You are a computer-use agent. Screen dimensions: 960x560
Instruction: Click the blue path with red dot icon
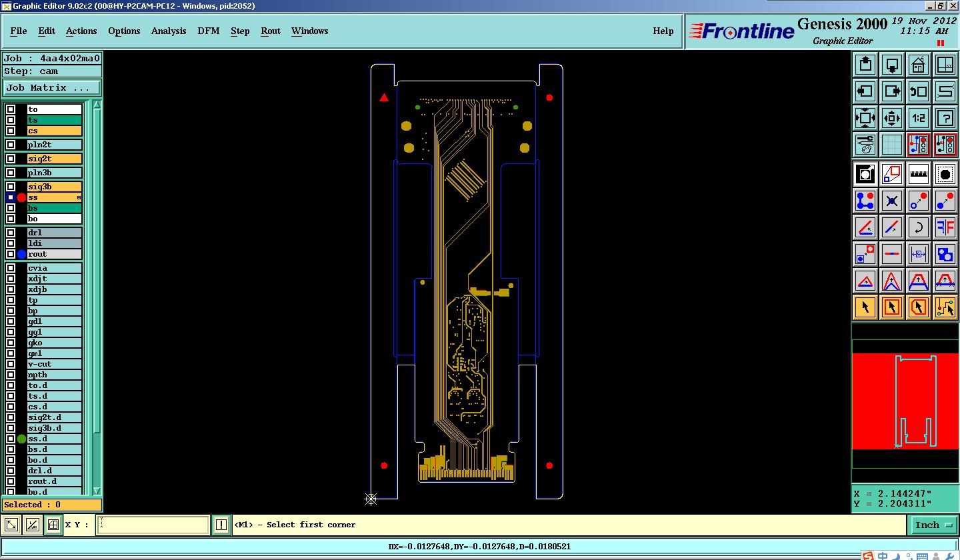coord(865,201)
